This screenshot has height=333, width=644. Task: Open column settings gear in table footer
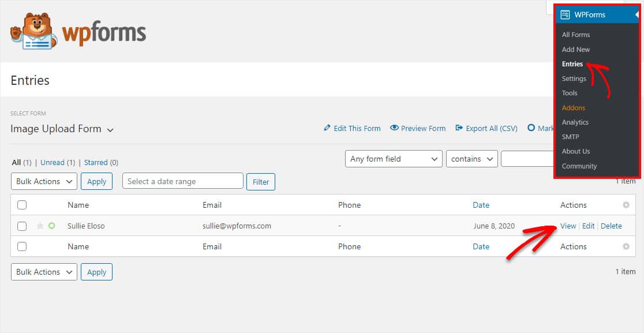pyautogui.click(x=626, y=246)
